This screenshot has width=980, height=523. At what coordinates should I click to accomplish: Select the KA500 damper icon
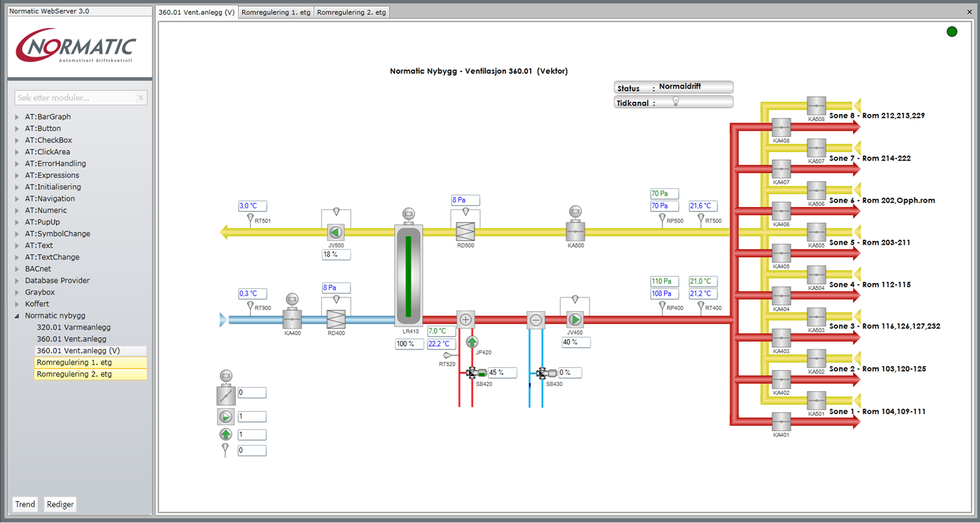tap(575, 232)
